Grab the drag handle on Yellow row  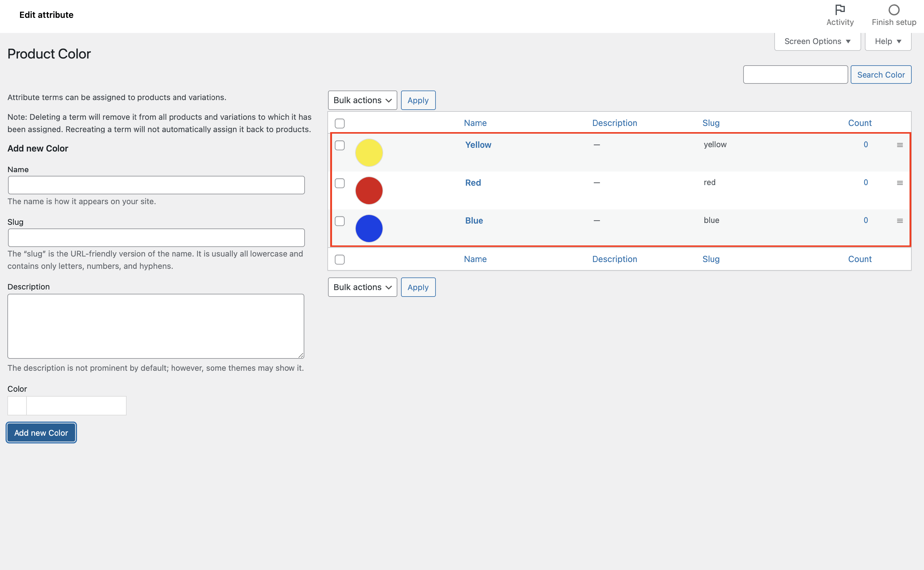(900, 145)
